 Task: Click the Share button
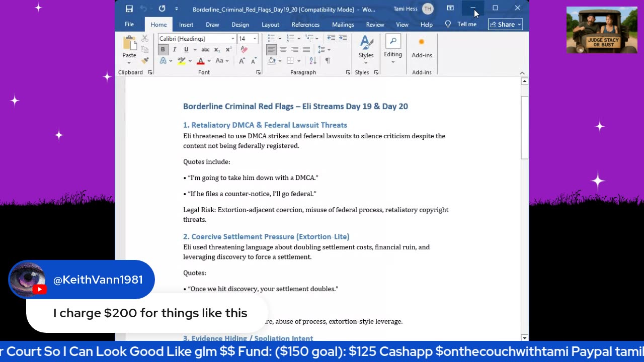(x=505, y=24)
